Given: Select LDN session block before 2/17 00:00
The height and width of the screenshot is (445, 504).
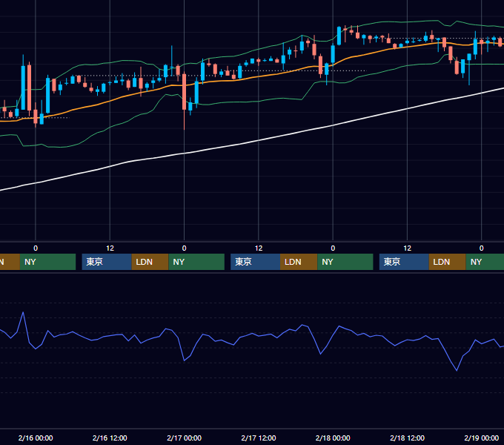Looking at the screenshot, I should coord(150,262).
